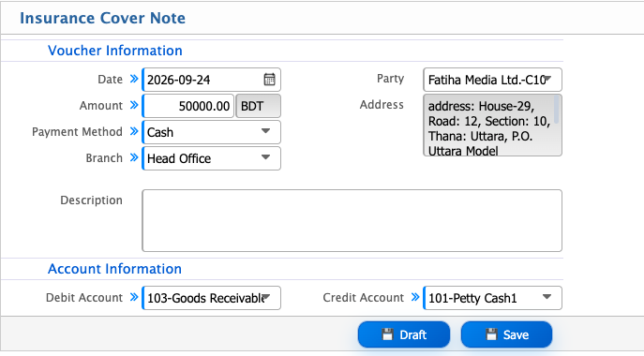Viewport: 644px width, 356px height.
Task: Click the Account Information section heading
Action: (x=114, y=269)
